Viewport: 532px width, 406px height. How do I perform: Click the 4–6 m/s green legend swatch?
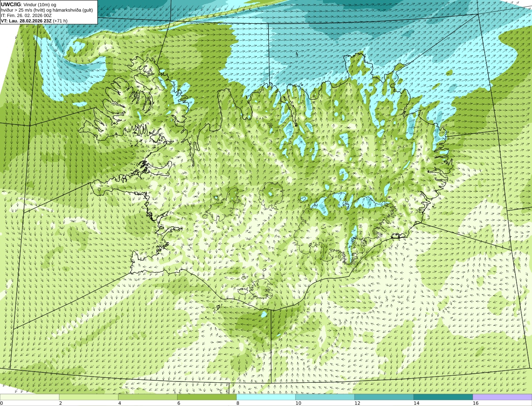[x=148, y=397]
